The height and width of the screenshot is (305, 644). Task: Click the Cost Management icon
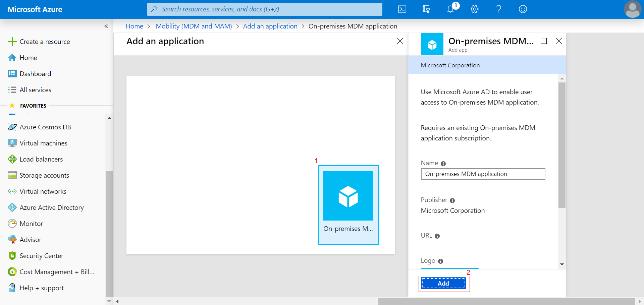point(12,272)
